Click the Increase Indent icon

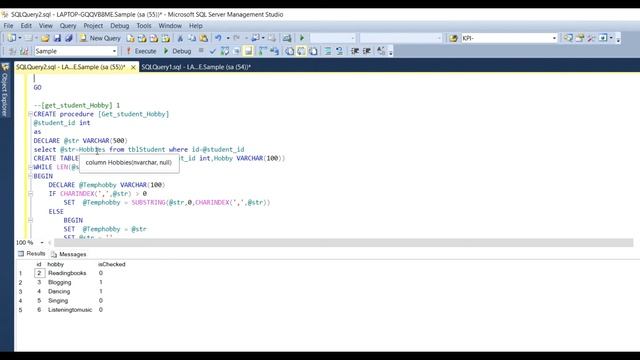pyautogui.click(x=367, y=51)
